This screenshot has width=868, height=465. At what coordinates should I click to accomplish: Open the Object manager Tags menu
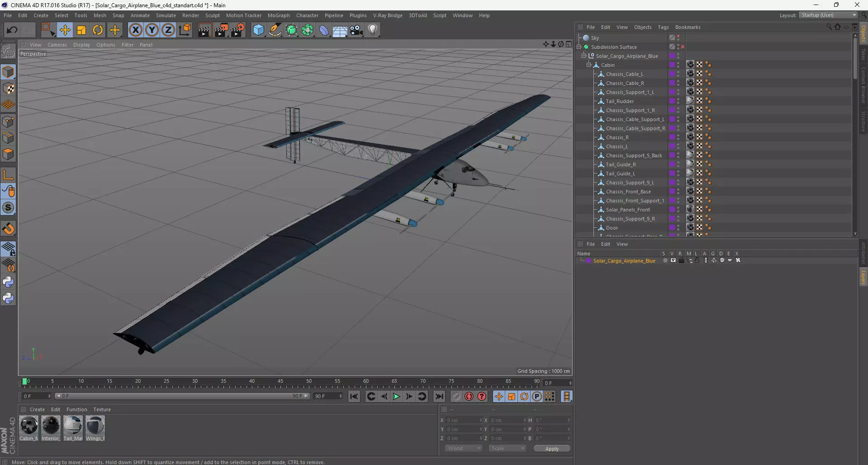click(x=663, y=27)
